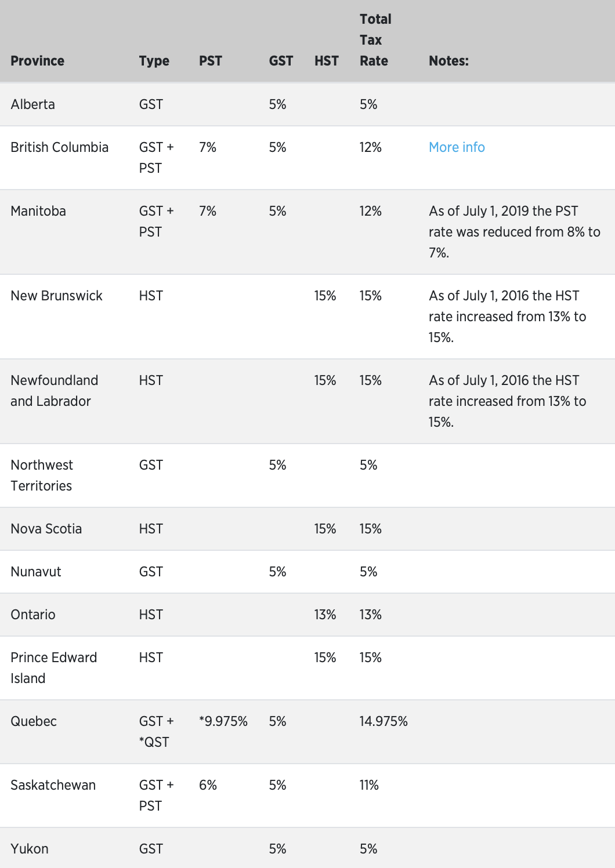The height and width of the screenshot is (868, 615).
Task: Select the Yukon row name
Action: pos(30,849)
